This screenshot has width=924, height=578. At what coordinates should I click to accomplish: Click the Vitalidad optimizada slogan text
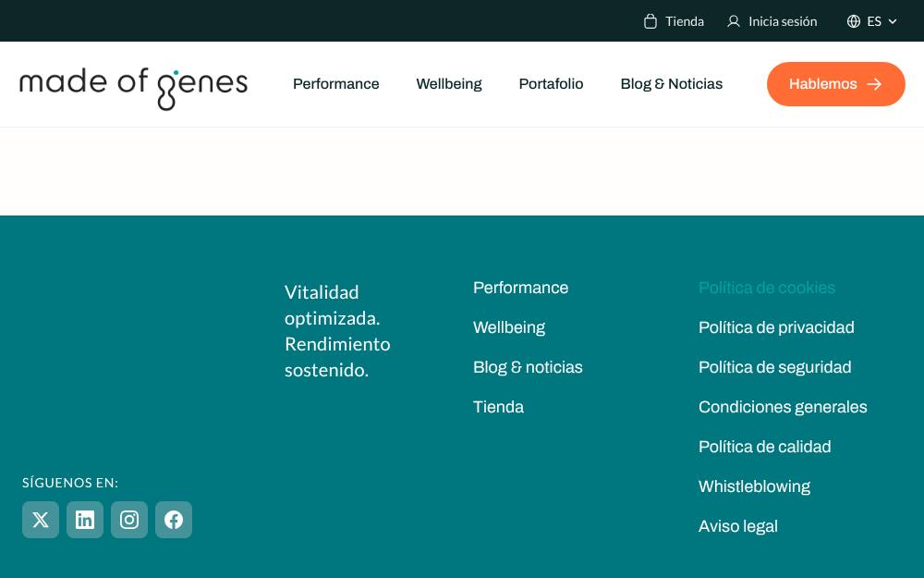pos(337,331)
